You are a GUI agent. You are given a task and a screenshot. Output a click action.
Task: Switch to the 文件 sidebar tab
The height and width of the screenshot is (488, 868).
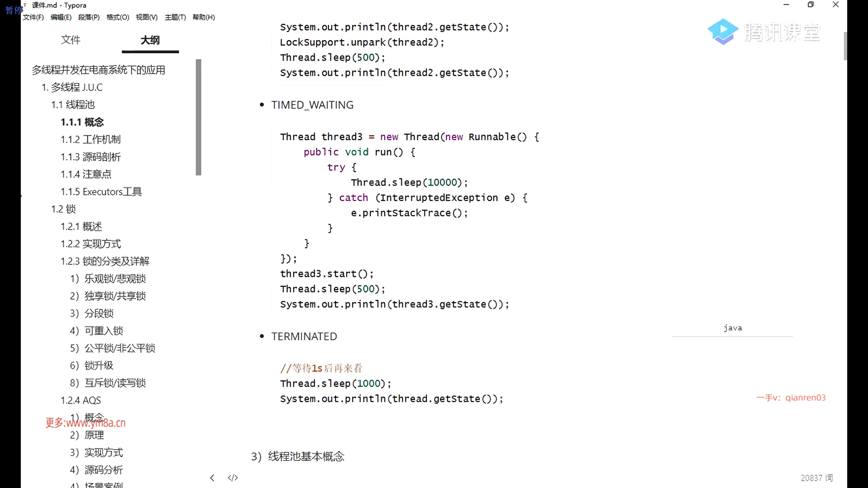(x=71, y=40)
